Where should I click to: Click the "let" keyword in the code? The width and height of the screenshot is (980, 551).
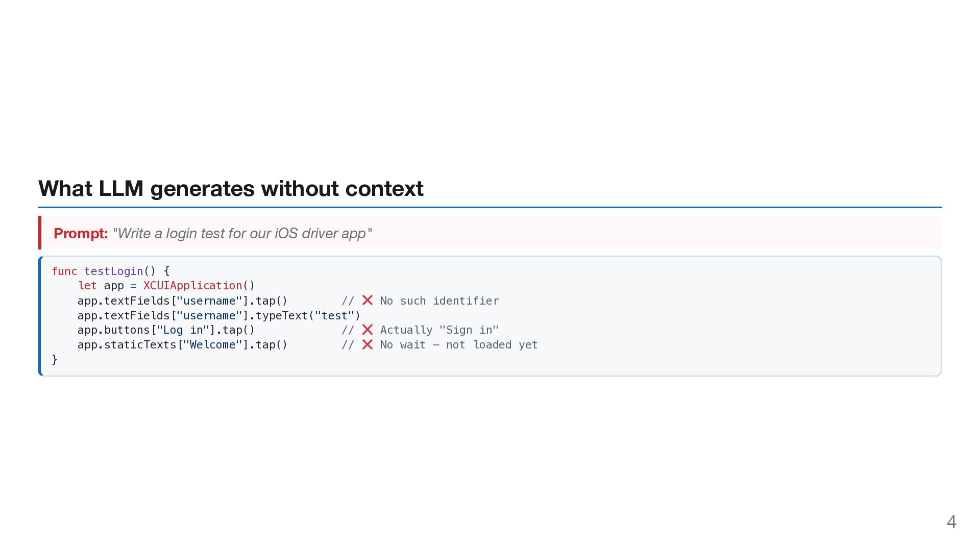pos(87,286)
